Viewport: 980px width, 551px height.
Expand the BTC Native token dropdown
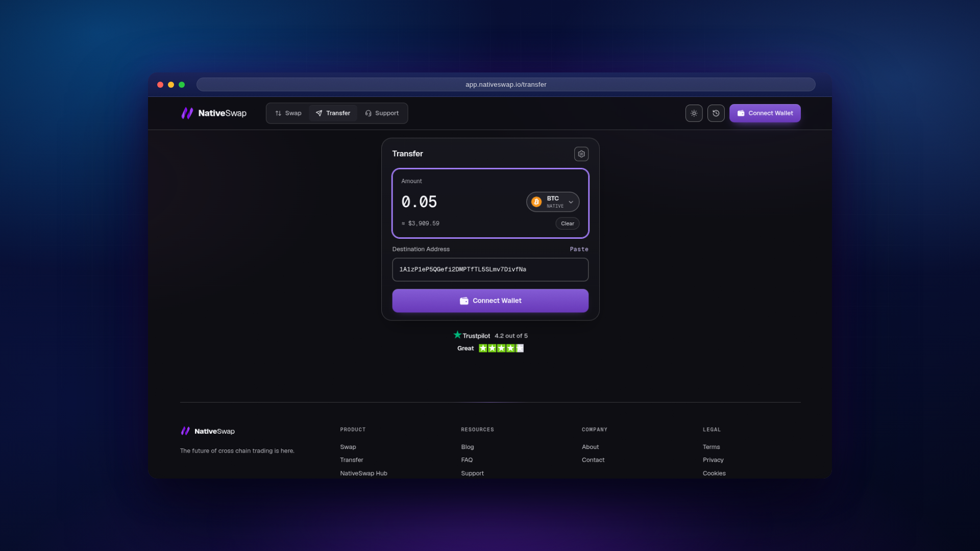coord(553,202)
